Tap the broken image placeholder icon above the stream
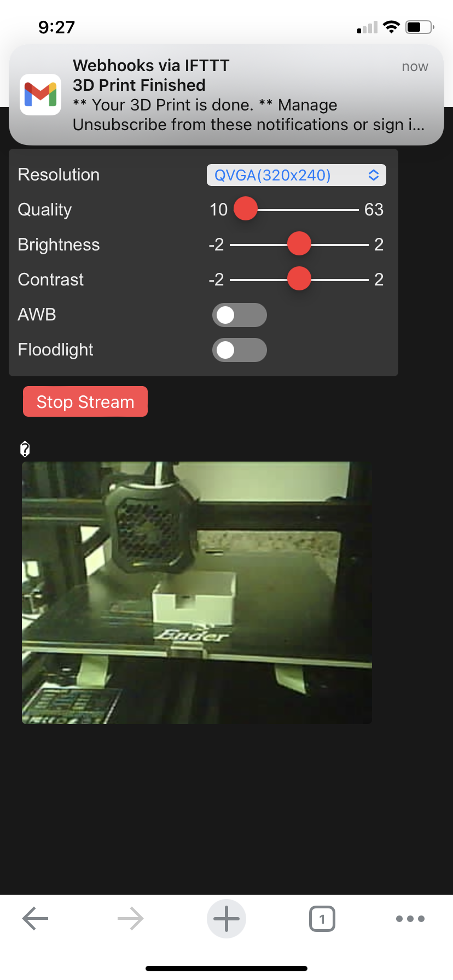 (25, 449)
